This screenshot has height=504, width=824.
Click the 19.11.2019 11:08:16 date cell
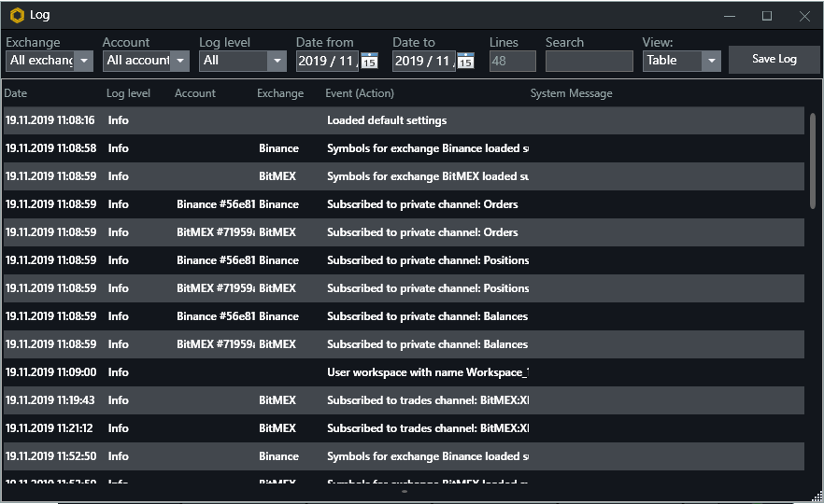(50, 120)
